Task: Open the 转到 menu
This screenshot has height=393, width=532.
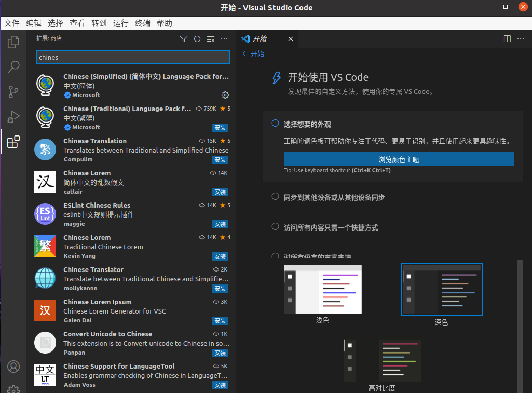Action: [x=99, y=23]
